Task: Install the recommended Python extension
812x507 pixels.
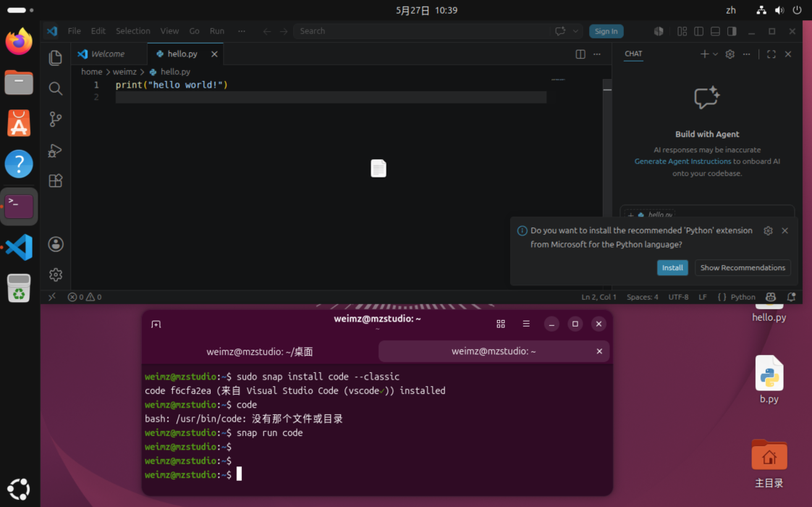Action: (672, 267)
